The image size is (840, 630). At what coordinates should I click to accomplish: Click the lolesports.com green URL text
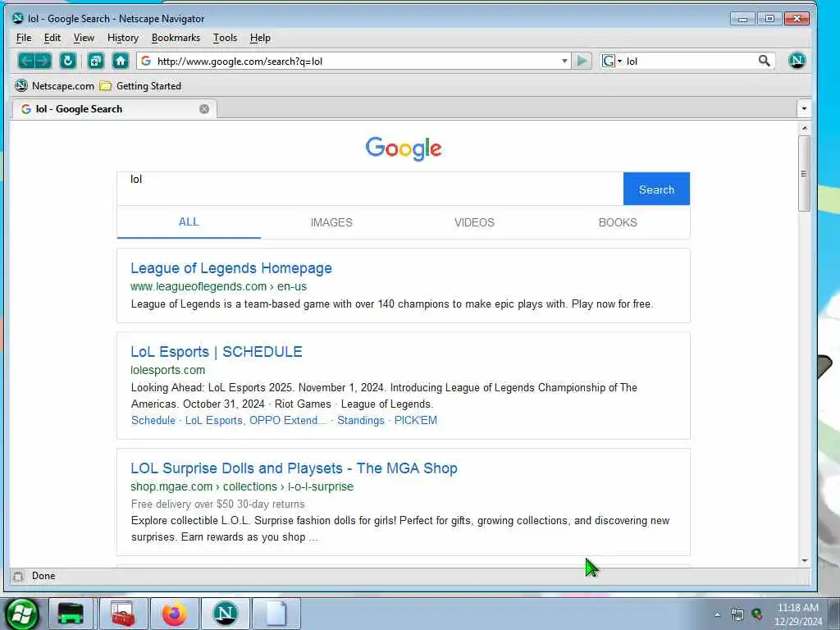click(167, 370)
